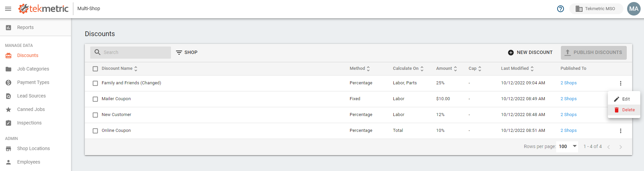Open three-dot menu for Family and Friends row
The width and height of the screenshot is (644, 171).
pyautogui.click(x=621, y=83)
